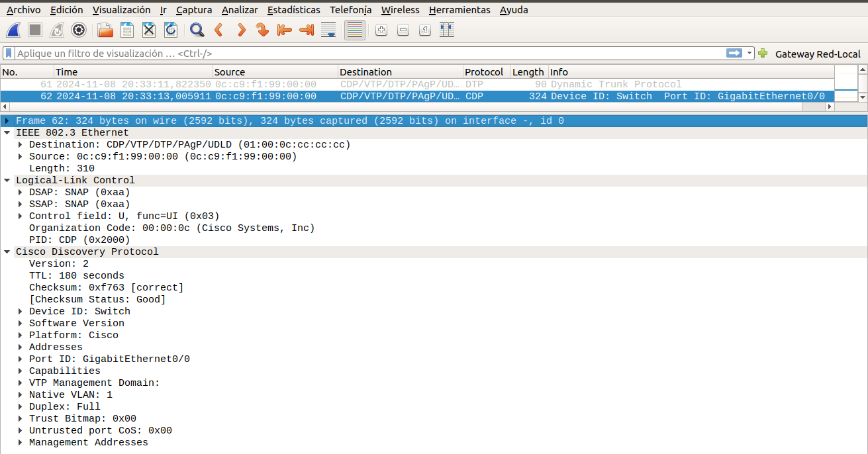
Task: Collapse the Cisco Discovery Protocol section
Action: [7, 252]
